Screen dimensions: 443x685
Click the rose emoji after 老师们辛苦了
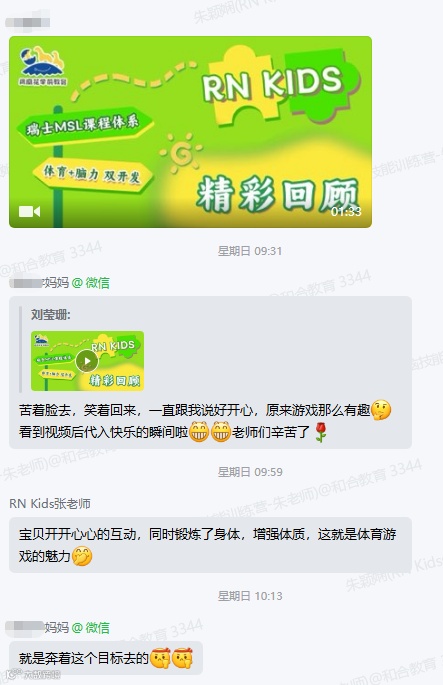(x=321, y=432)
